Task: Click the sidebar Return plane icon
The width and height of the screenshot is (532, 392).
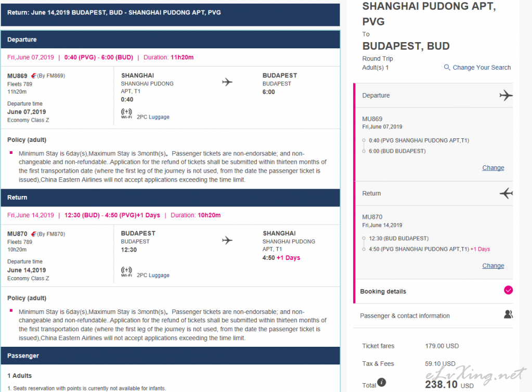Action: click(x=506, y=193)
